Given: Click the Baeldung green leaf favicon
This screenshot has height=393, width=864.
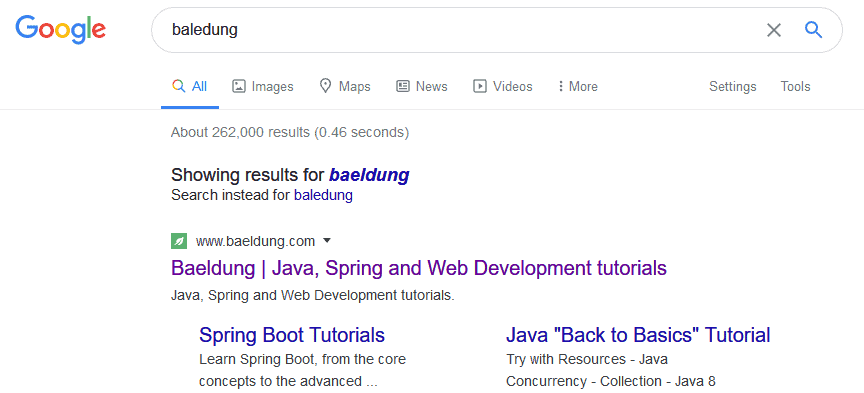Looking at the screenshot, I should pyautogui.click(x=179, y=241).
